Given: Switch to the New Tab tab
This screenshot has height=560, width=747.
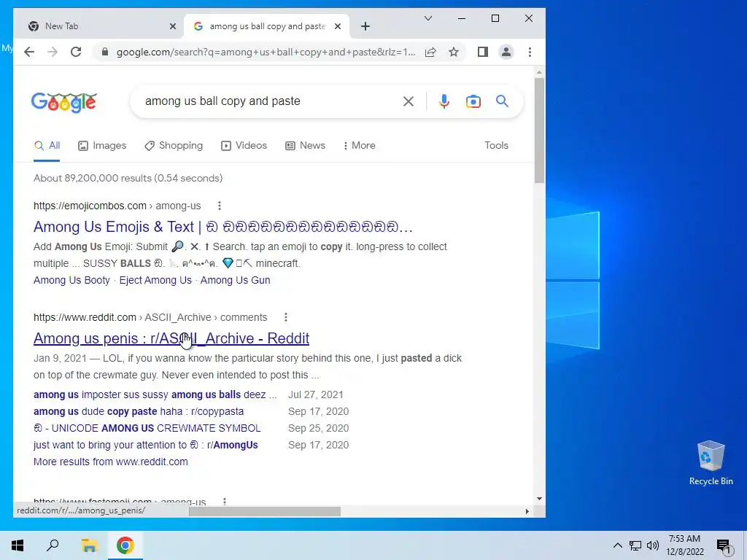Looking at the screenshot, I should [x=99, y=26].
